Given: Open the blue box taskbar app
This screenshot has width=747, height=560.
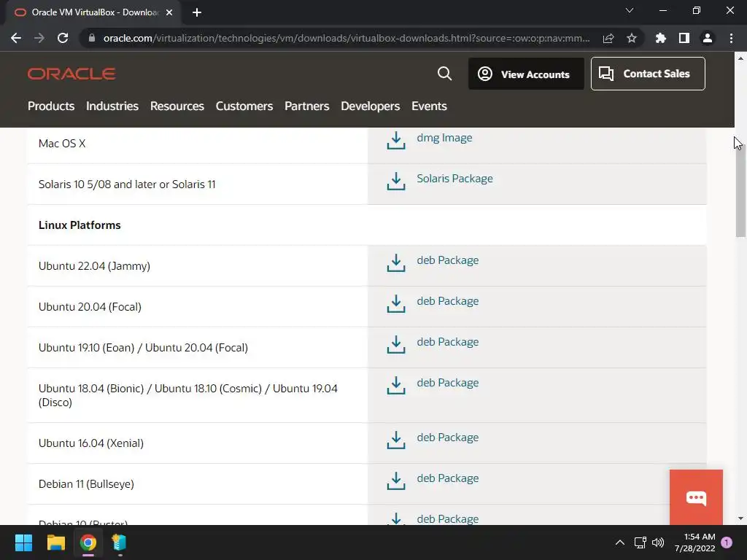Looking at the screenshot, I should coord(119,542).
